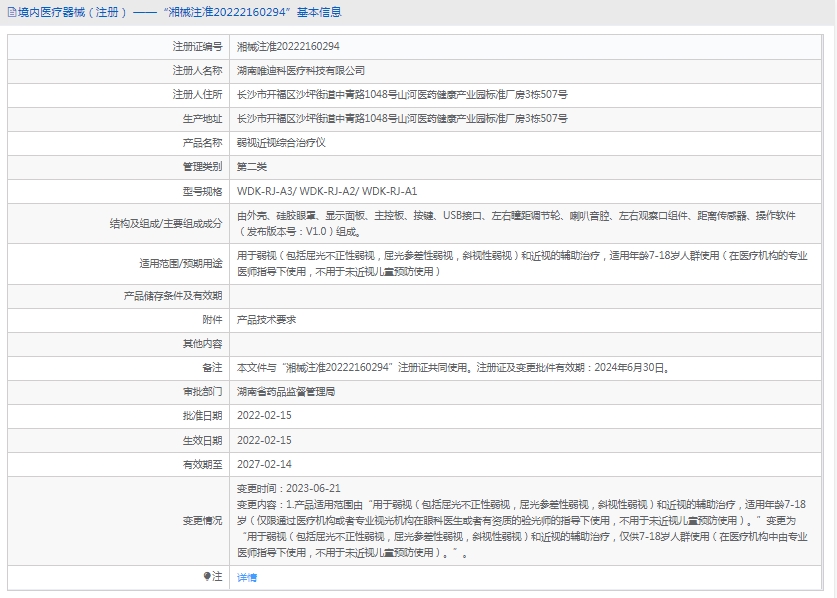This screenshot has height=598, width=837.
Task: Click the approval department 湖南省药品监督管理局
Action: tap(286, 392)
